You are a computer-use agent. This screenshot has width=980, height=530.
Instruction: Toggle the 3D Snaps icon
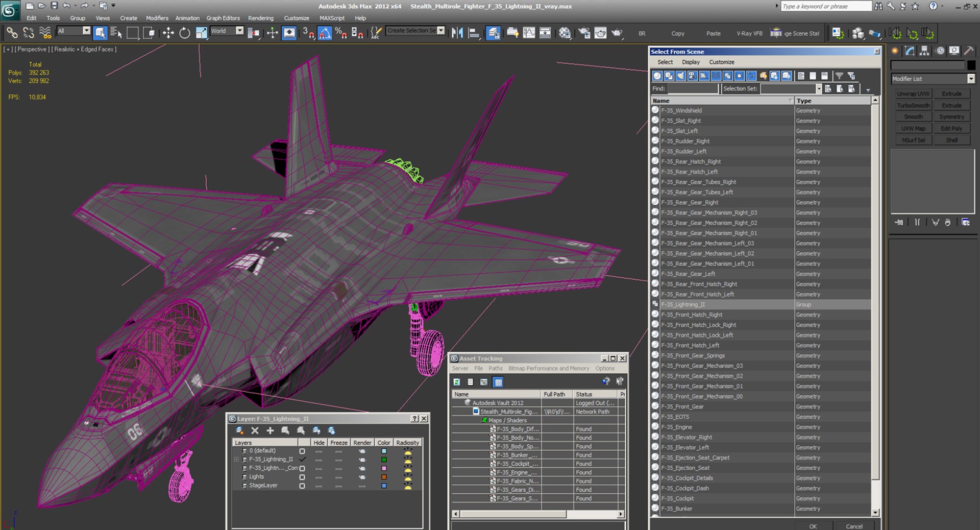tap(308, 33)
